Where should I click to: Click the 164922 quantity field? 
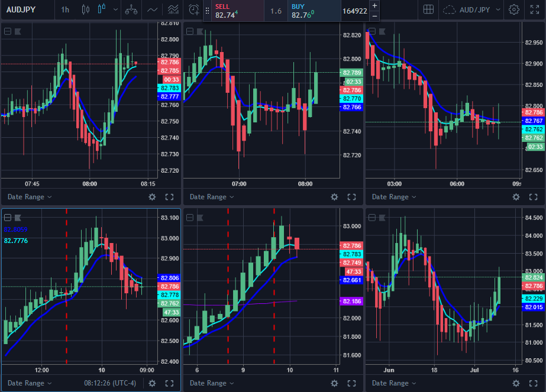click(354, 11)
